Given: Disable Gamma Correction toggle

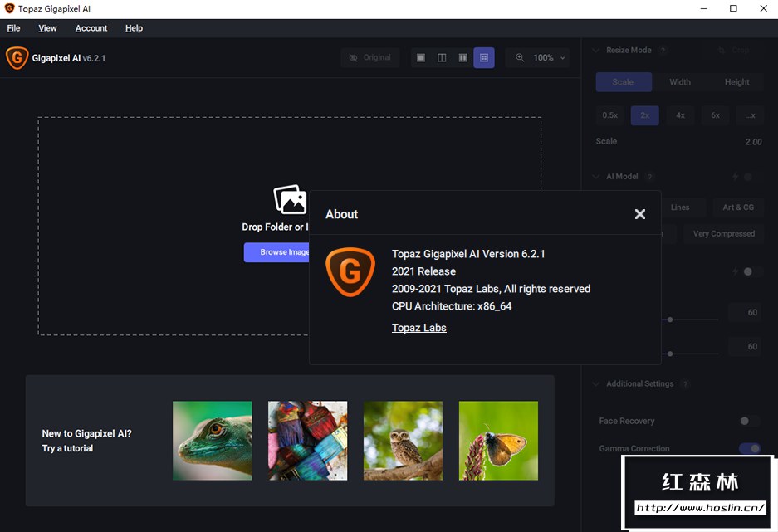Looking at the screenshot, I should point(750,448).
